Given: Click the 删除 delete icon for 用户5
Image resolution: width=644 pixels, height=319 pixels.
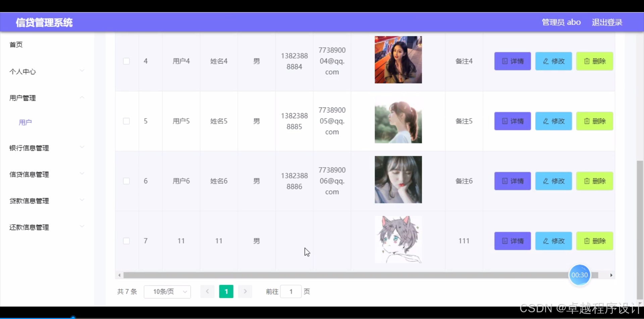Looking at the screenshot, I should point(587,121).
